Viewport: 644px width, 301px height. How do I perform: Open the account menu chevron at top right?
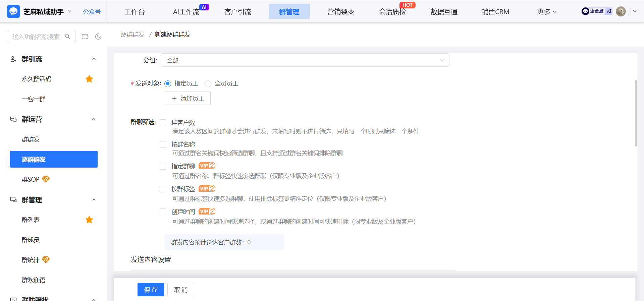pos(635,11)
